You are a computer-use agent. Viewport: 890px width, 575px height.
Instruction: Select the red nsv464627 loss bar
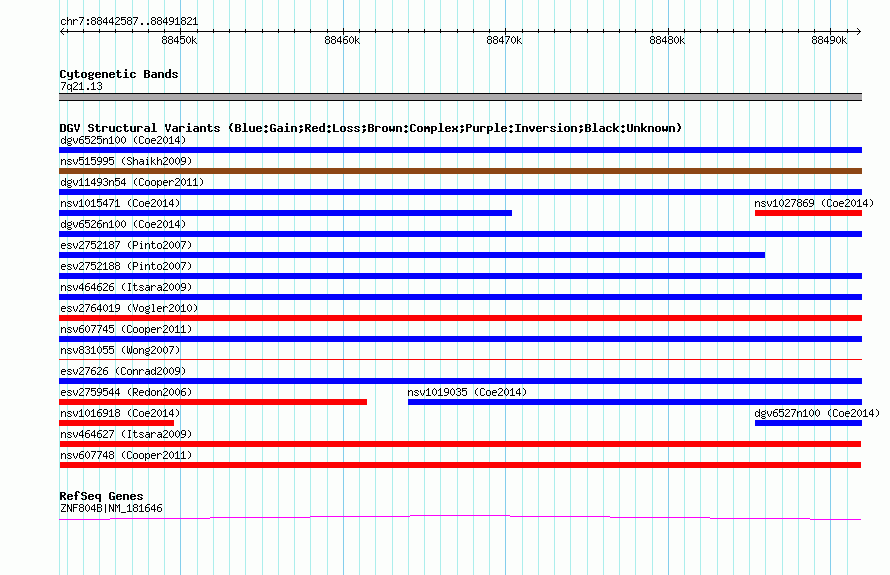(460, 444)
